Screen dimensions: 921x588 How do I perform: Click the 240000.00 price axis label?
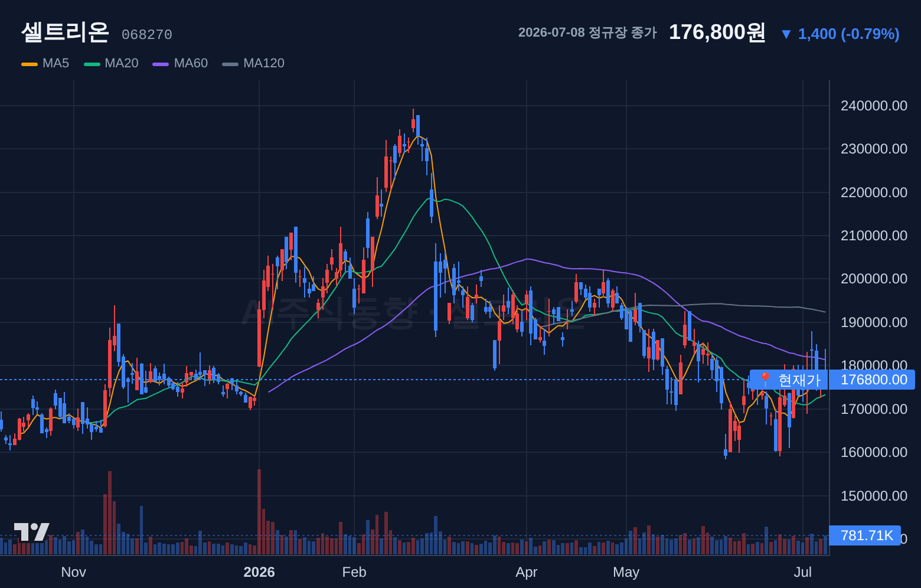(874, 106)
